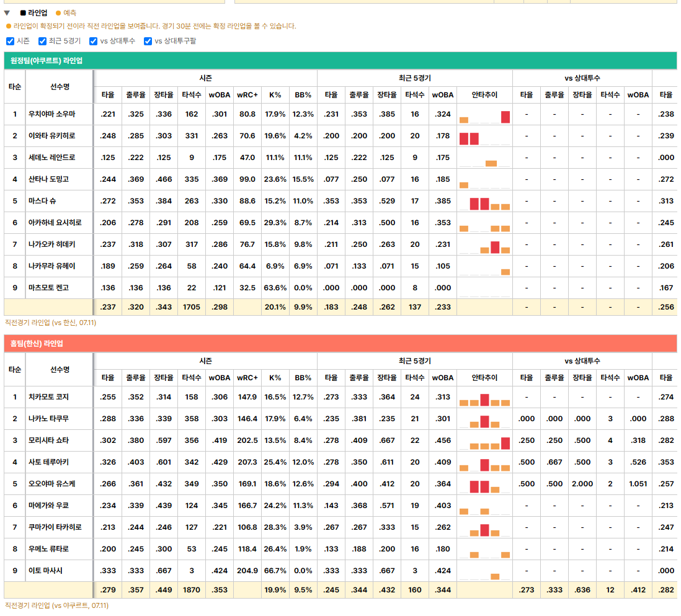The height and width of the screenshot is (616, 681).
Task: Select the 원정팀(야쿠르트) 라인업 header
Action: tap(340, 60)
